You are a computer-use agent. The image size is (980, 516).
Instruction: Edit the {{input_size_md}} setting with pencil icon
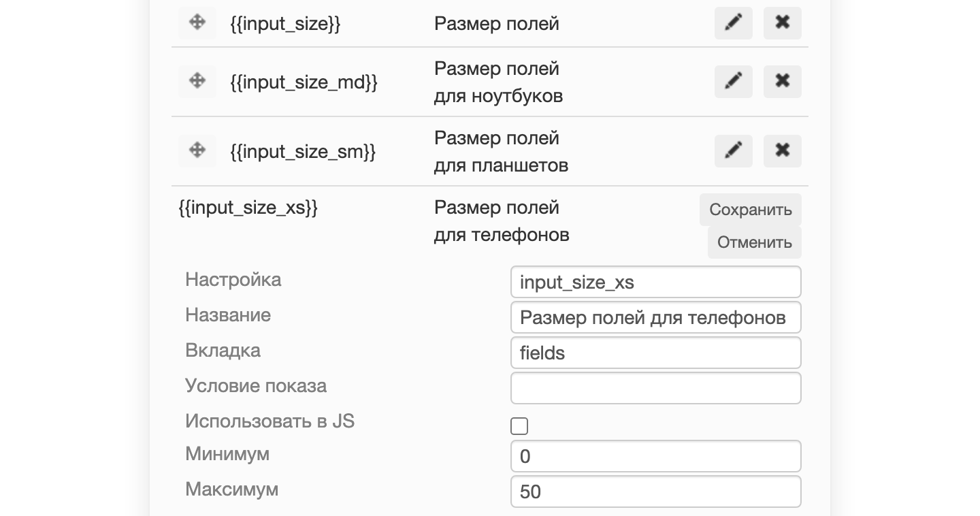point(733,82)
